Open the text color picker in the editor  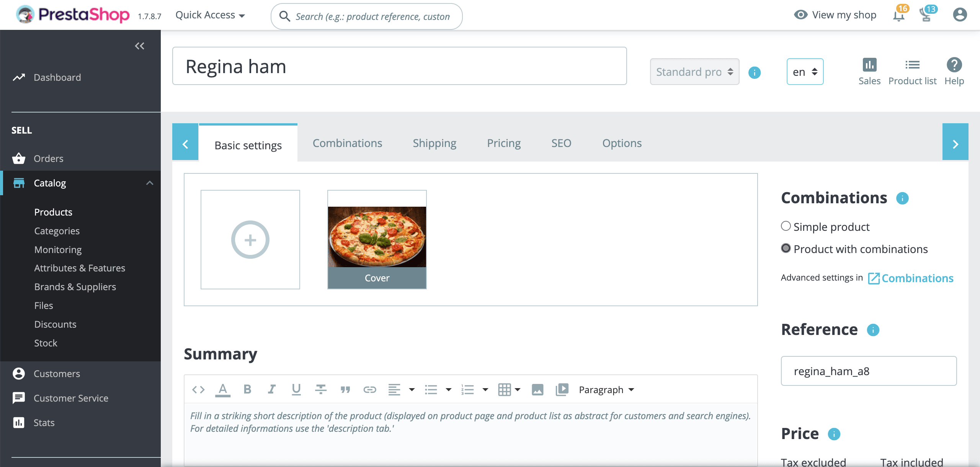[x=223, y=389]
